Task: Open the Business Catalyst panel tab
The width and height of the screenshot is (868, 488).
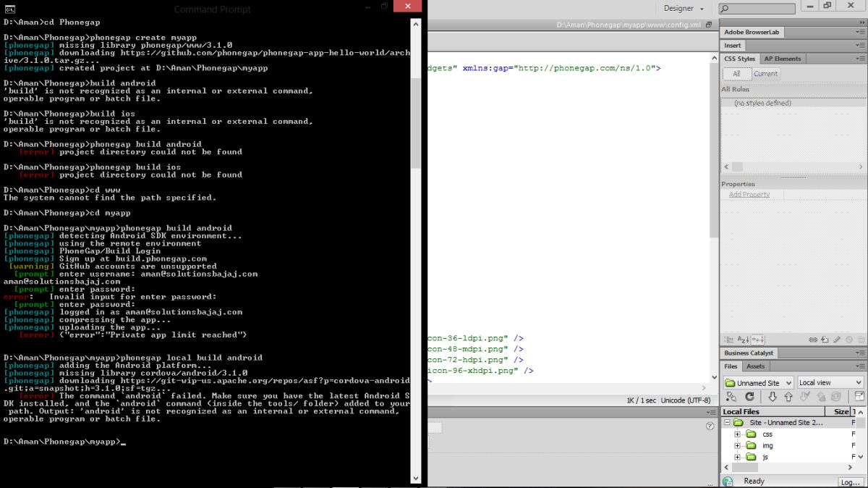Action: [749, 353]
